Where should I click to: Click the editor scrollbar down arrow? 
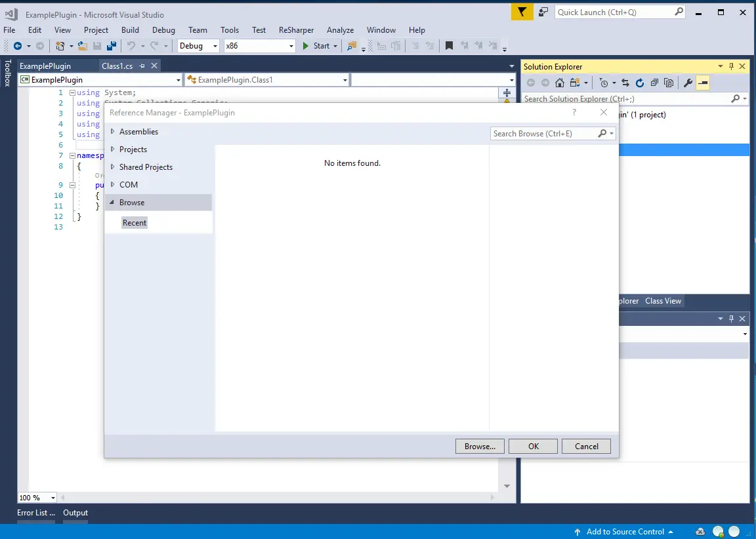click(x=507, y=486)
